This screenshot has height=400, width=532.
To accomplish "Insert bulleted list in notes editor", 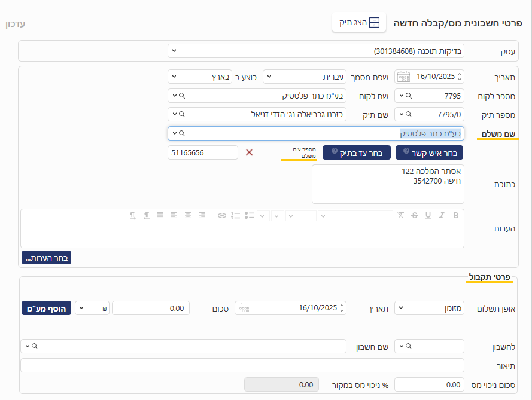I will [x=250, y=215].
